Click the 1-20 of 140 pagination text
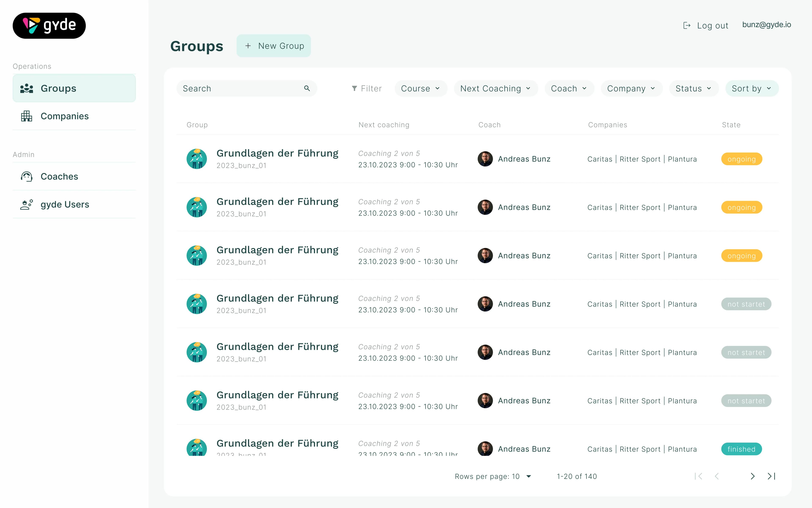The width and height of the screenshot is (812, 508). (577, 476)
